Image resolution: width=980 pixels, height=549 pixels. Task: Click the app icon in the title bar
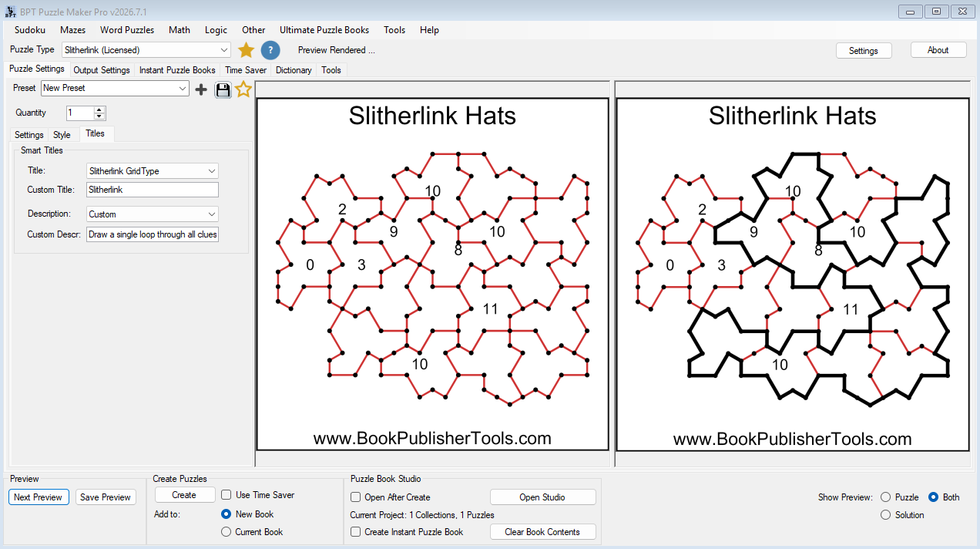(11, 11)
